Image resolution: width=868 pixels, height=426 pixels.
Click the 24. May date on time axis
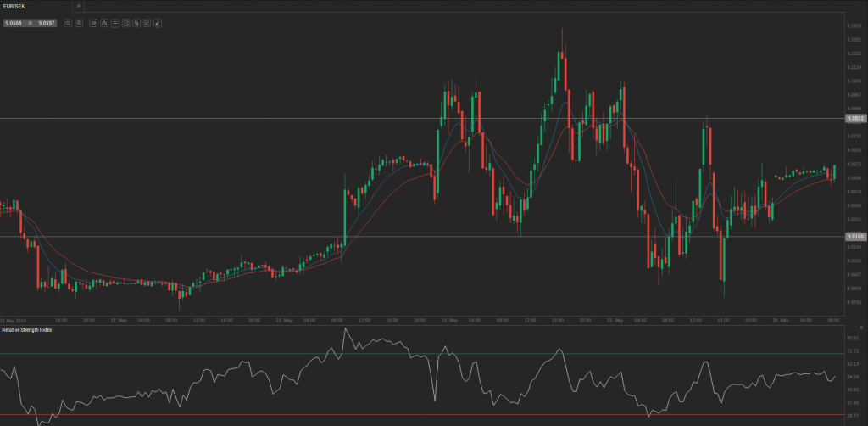pyautogui.click(x=449, y=321)
